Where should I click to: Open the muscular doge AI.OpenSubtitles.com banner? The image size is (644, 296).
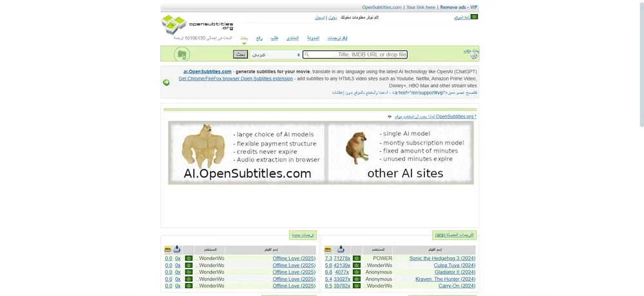pos(247,153)
